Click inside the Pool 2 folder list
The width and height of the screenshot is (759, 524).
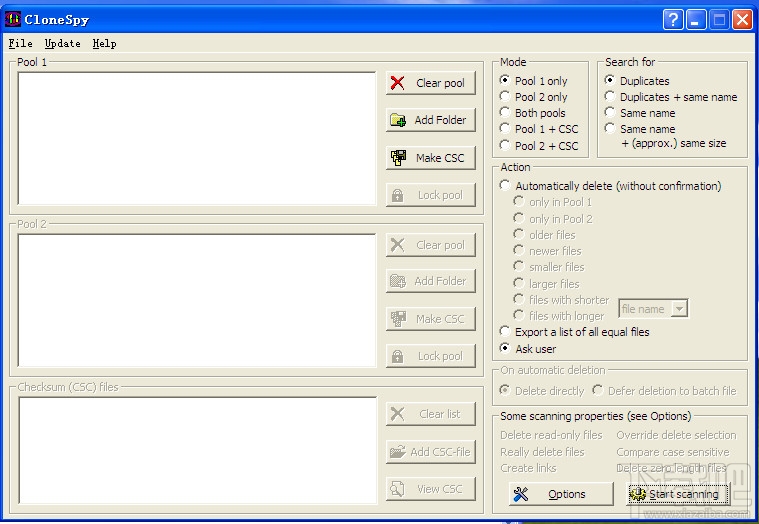(197, 300)
